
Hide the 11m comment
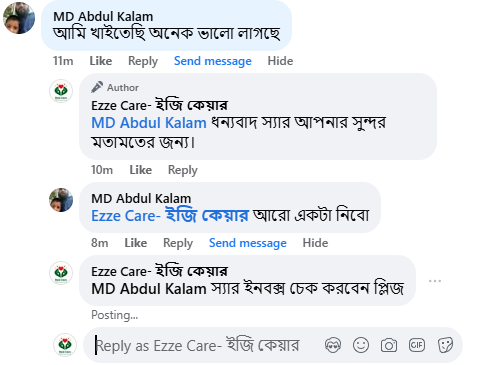(x=280, y=61)
